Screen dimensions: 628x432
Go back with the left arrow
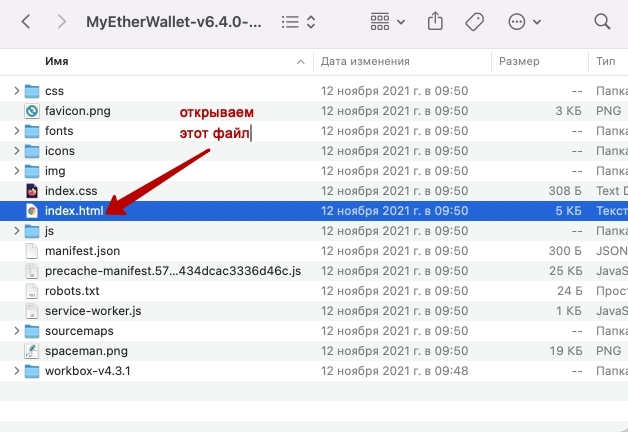(x=26, y=22)
